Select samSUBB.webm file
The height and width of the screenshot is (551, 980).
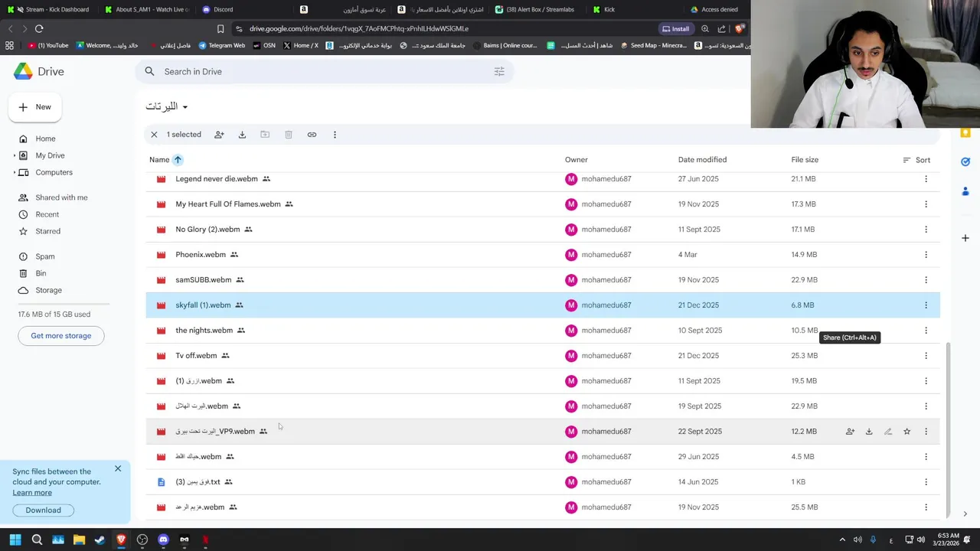pos(543,280)
